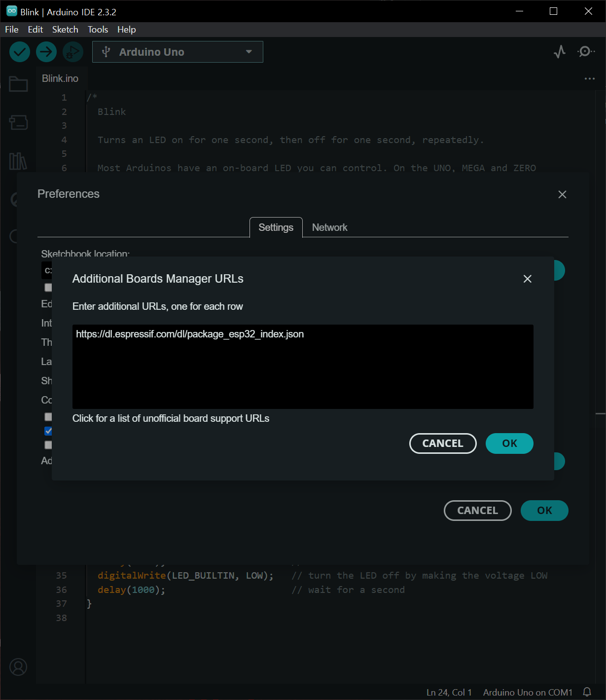The image size is (606, 700).
Task: Click inside the additional URLs text area
Action: 303,367
